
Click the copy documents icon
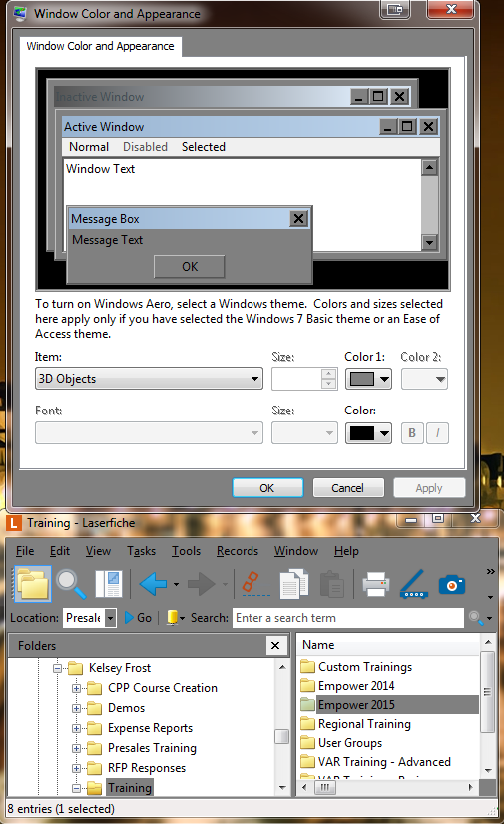click(x=294, y=584)
